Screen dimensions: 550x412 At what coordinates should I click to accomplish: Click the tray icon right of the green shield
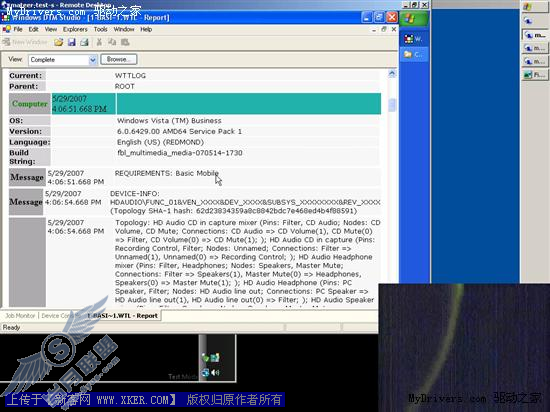[215, 357]
